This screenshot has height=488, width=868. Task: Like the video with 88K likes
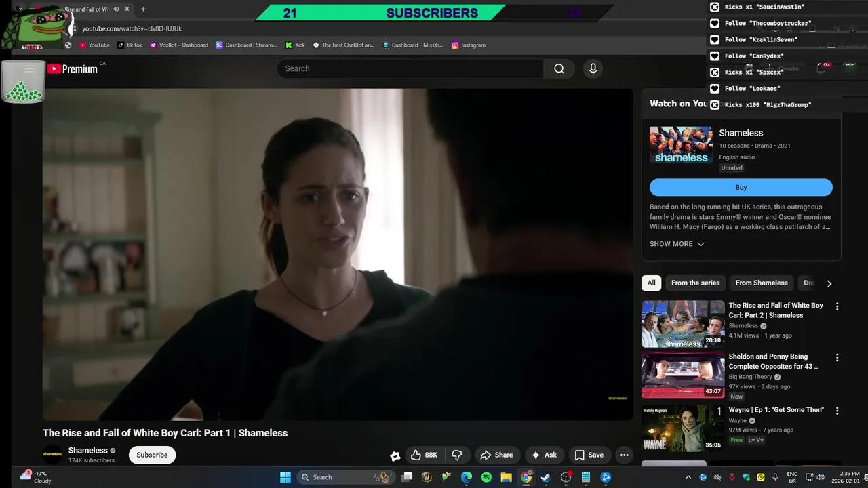pos(424,455)
